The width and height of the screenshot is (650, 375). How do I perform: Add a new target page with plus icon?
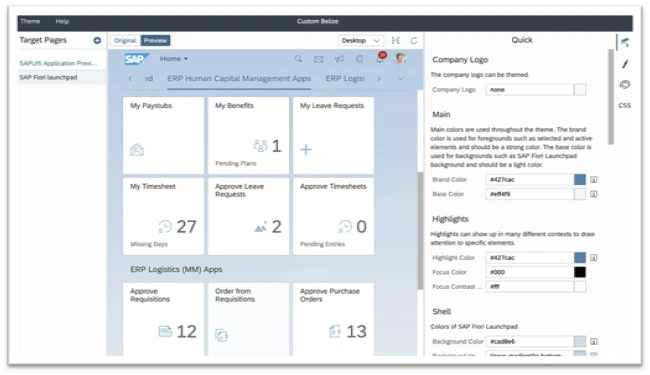click(x=97, y=40)
